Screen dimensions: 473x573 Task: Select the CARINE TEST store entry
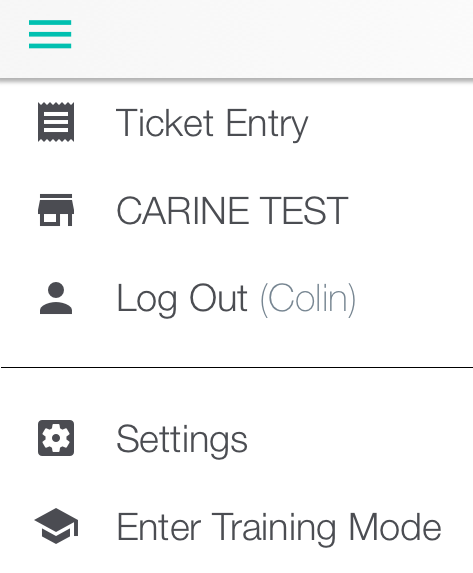(x=236, y=210)
